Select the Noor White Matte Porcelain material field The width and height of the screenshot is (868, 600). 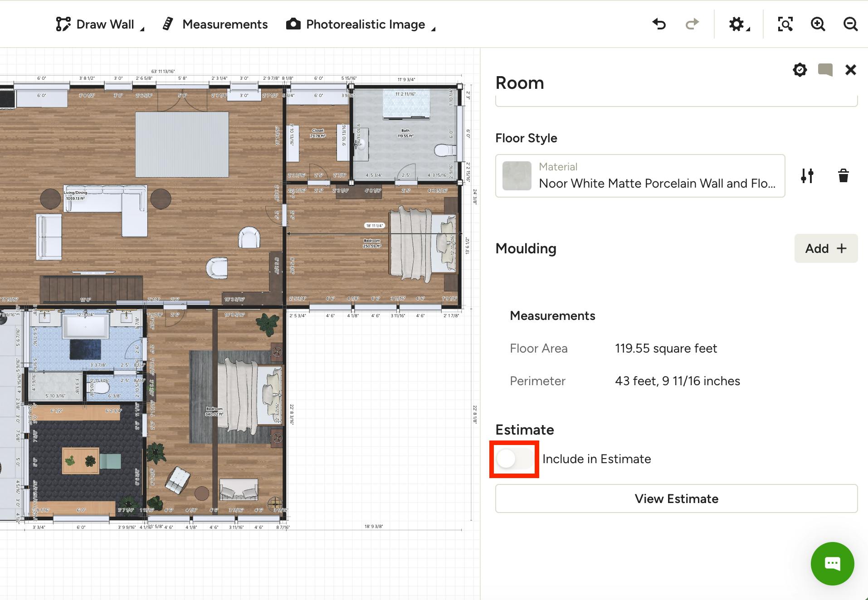640,176
